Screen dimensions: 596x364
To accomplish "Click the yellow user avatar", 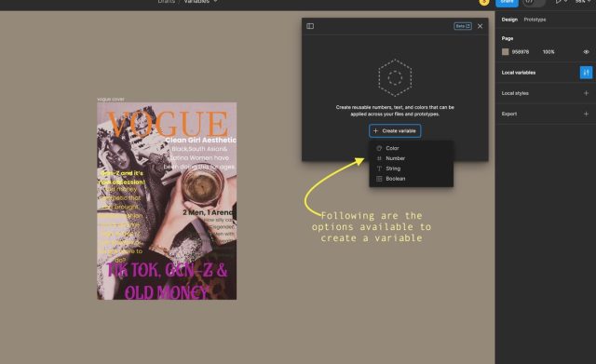I will click(x=484, y=2).
